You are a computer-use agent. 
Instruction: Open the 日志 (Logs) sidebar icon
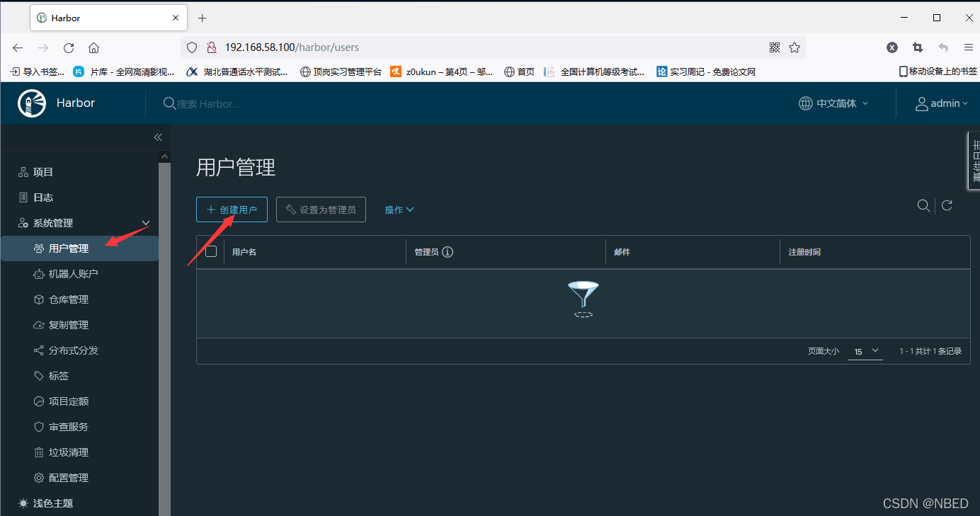[44, 197]
